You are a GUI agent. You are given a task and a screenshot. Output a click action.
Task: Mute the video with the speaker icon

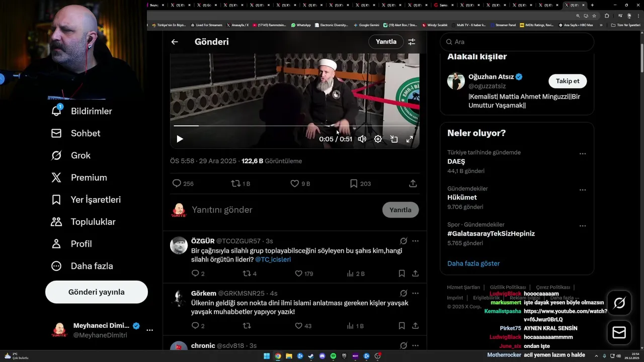(362, 139)
